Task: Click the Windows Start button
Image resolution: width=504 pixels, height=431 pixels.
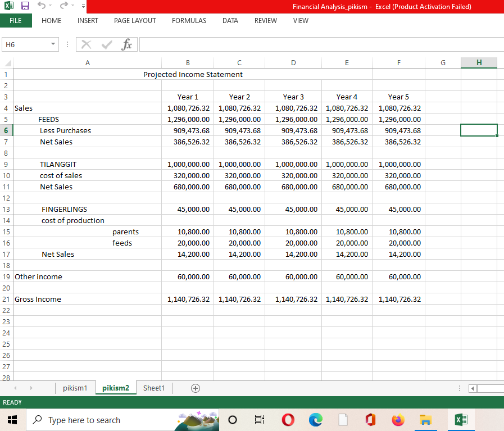Action: pos(13,420)
